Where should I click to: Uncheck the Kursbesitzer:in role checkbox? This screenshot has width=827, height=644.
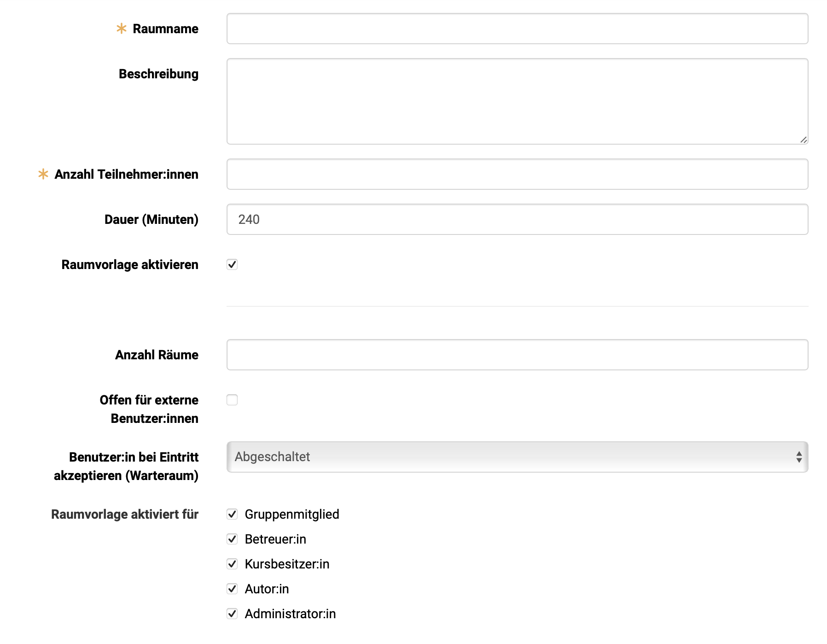233,564
